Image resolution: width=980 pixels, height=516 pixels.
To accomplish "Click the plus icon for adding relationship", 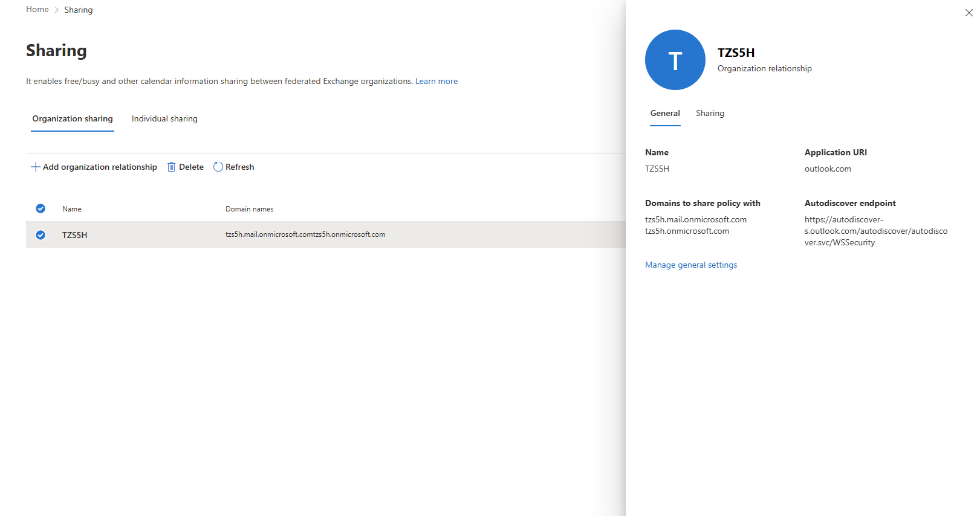I will click(36, 167).
